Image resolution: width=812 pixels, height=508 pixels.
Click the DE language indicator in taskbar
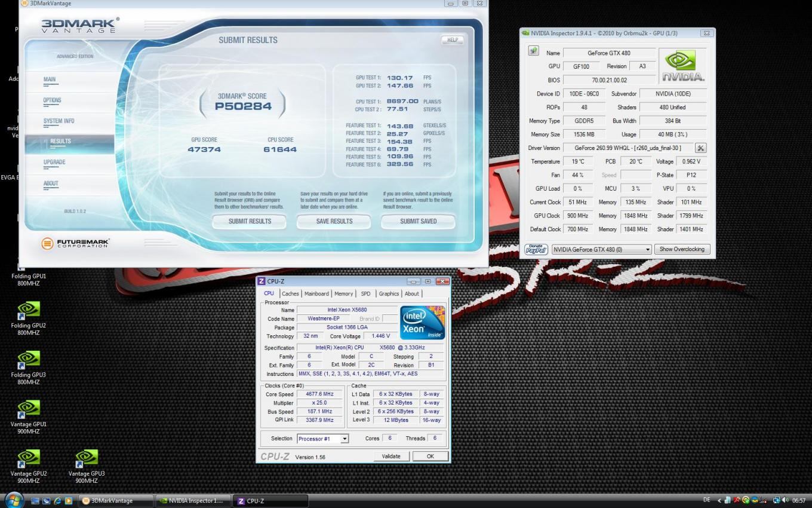(x=707, y=500)
